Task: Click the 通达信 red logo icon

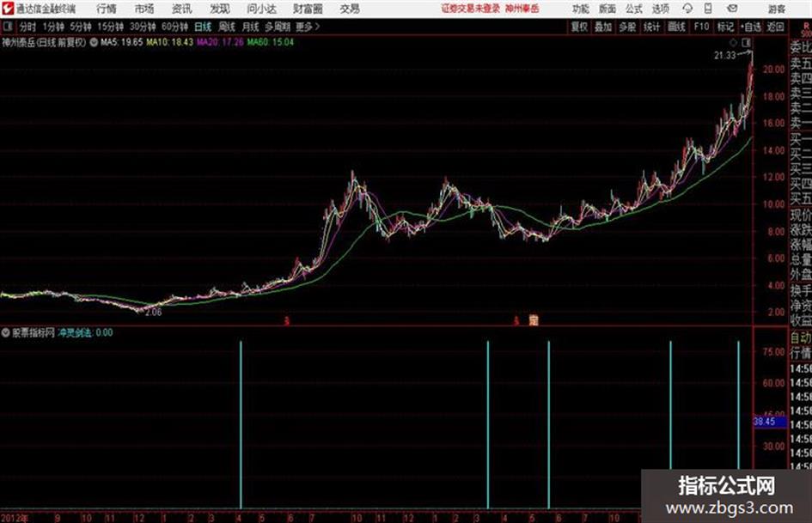Action: (x=8, y=9)
